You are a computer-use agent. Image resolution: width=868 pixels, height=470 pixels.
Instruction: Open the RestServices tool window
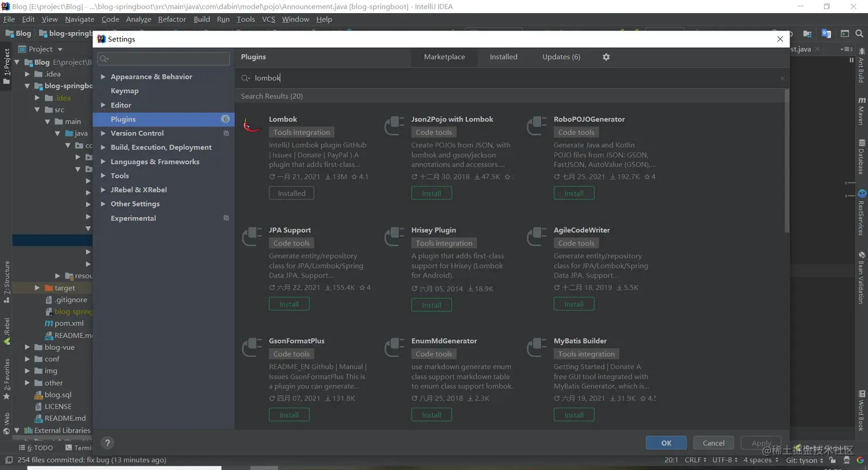(x=861, y=212)
